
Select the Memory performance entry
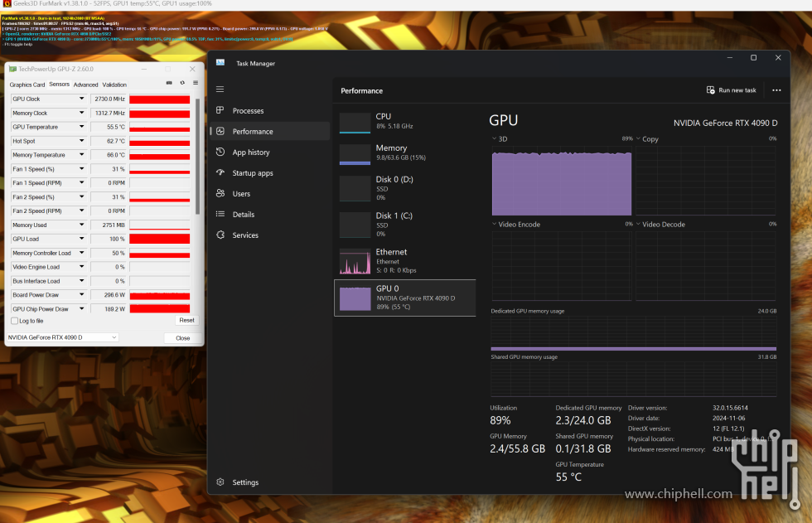[x=405, y=153]
